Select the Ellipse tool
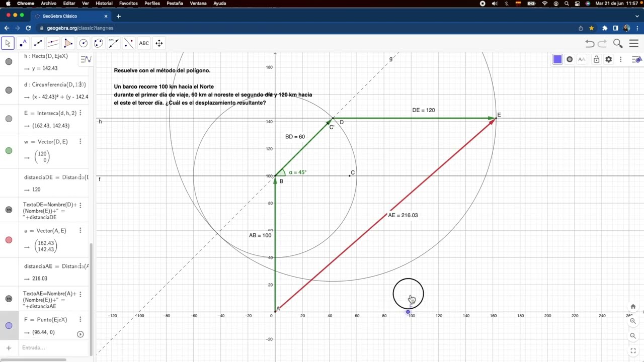This screenshot has height=362, width=644. click(99, 43)
